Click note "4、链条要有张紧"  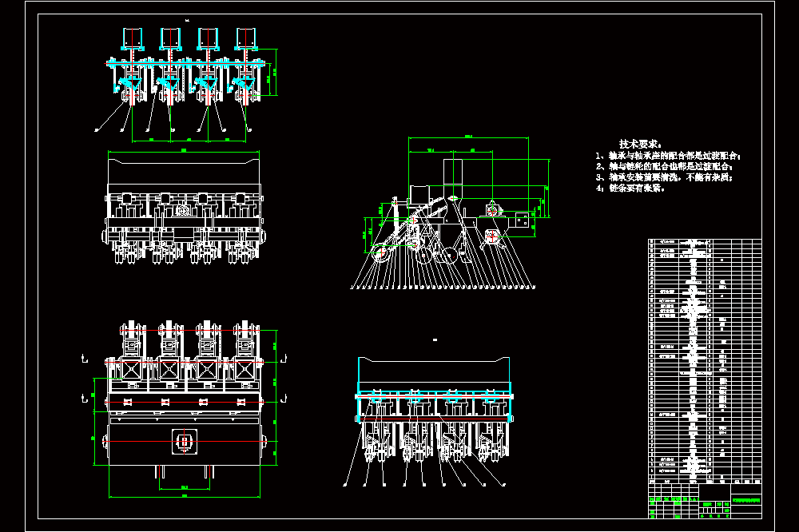tap(630, 188)
